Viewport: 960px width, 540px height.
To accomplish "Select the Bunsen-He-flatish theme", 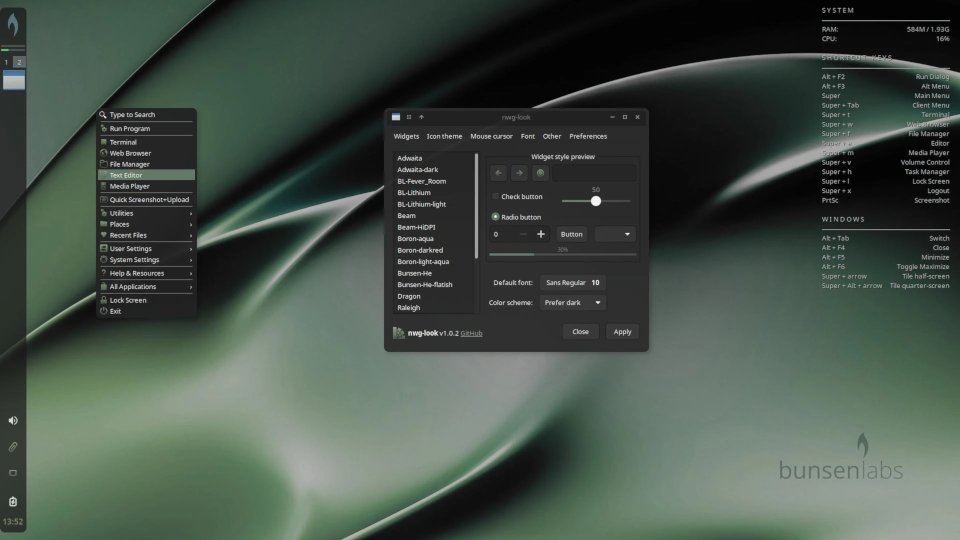I will pos(433,285).
